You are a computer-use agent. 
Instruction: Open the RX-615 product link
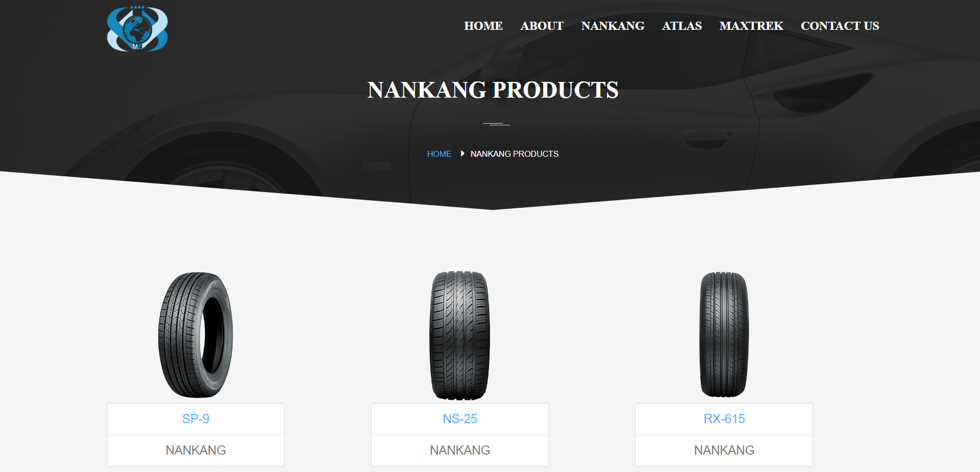pyautogui.click(x=724, y=419)
